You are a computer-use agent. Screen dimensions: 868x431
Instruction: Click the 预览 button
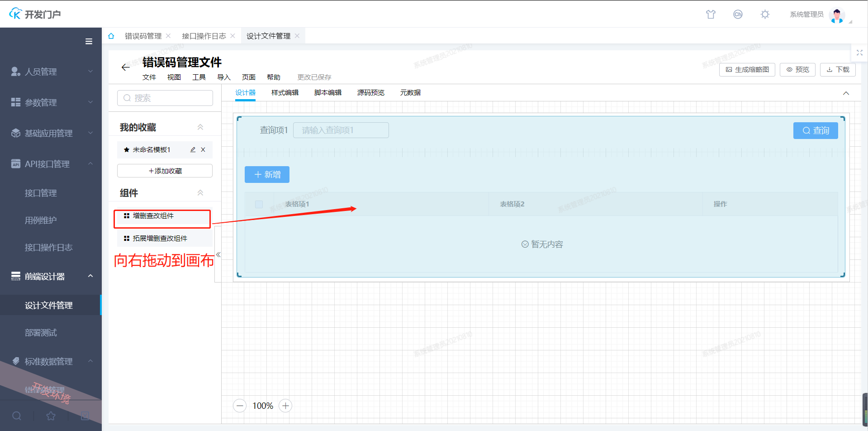coord(797,70)
